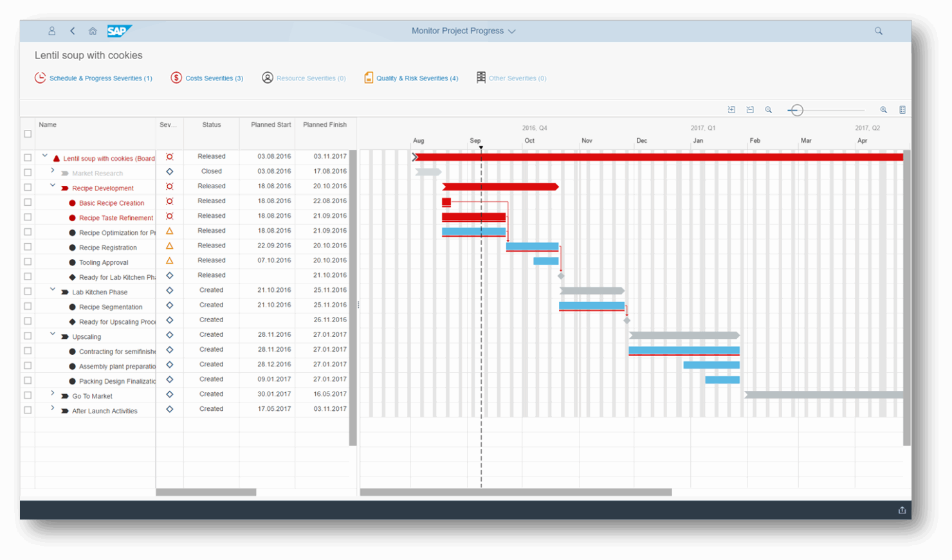952x560 pixels.
Task: Check the Lab Kitchen Phase checkbox
Action: pos(28,292)
